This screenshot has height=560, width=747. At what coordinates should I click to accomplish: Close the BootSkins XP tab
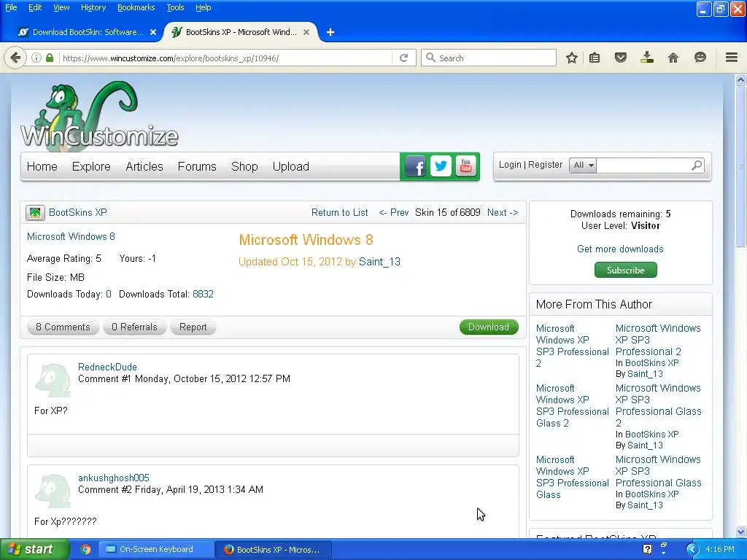tap(306, 32)
